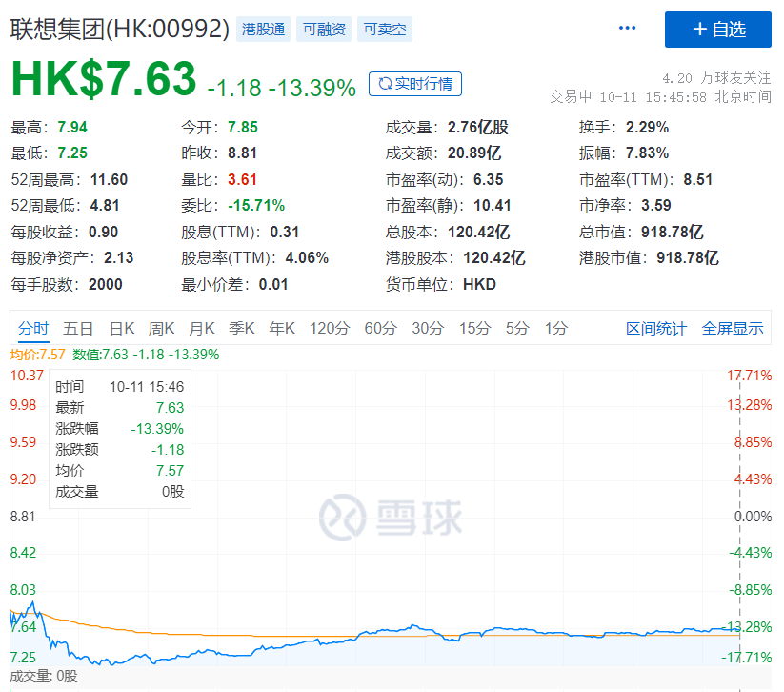Viewport: 784px width, 692px height.
Task: Show the 120分 interval chart
Action: (x=330, y=329)
